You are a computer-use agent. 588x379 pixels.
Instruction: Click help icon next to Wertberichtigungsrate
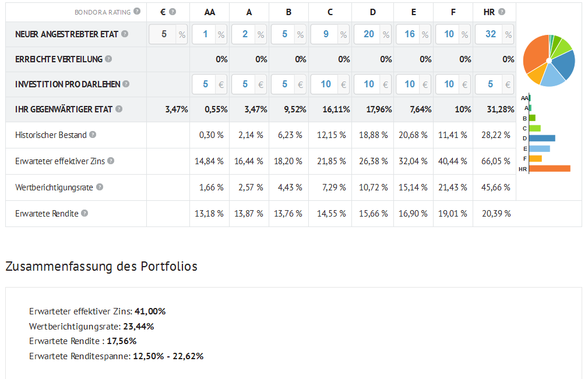[x=100, y=187]
